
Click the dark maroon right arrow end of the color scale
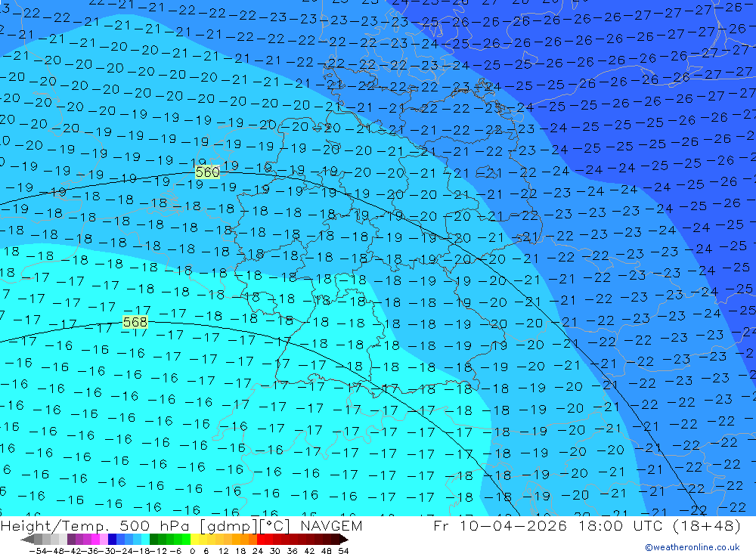coord(344,540)
